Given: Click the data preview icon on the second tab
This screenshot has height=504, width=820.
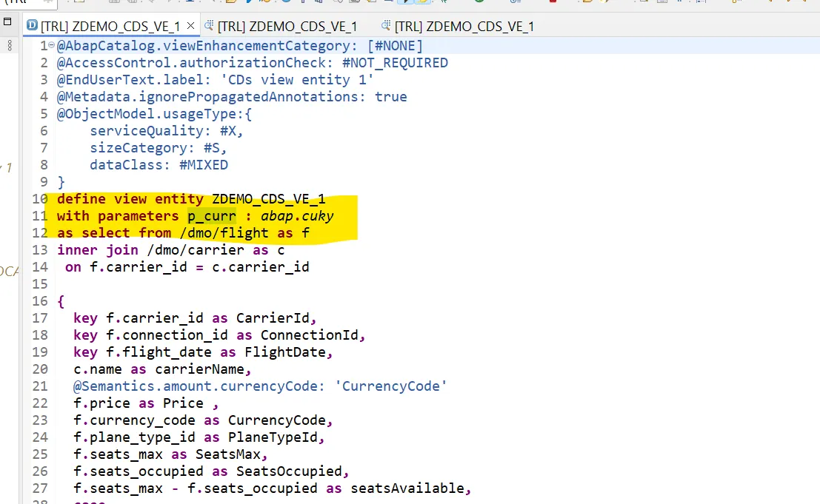Looking at the screenshot, I should [x=209, y=25].
